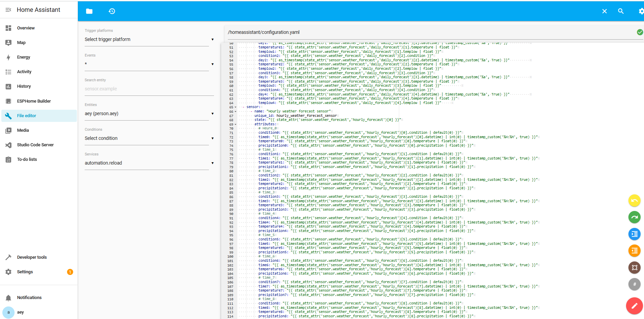The height and width of the screenshot is (319, 644).
Task: Click the green redo button
Action: pos(634,217)
